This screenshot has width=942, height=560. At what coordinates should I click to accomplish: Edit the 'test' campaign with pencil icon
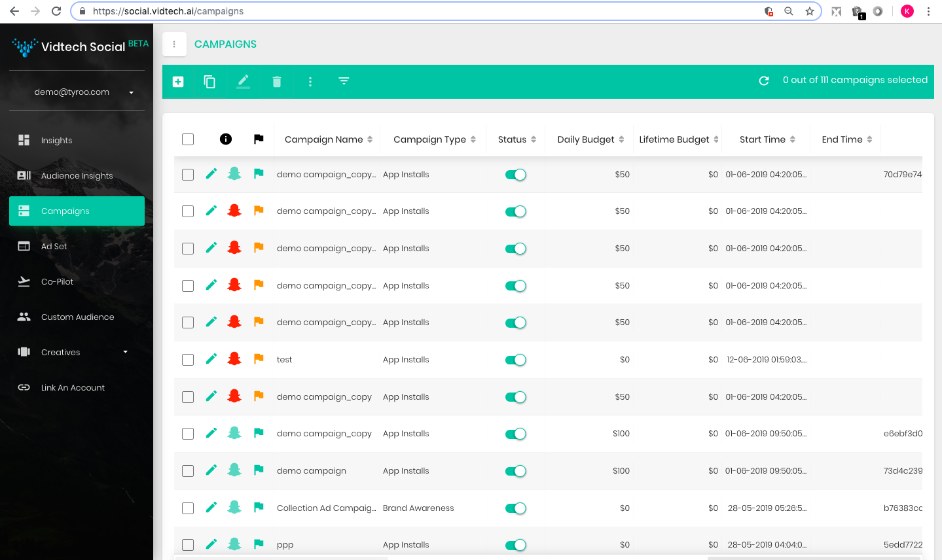coord(211,359)
